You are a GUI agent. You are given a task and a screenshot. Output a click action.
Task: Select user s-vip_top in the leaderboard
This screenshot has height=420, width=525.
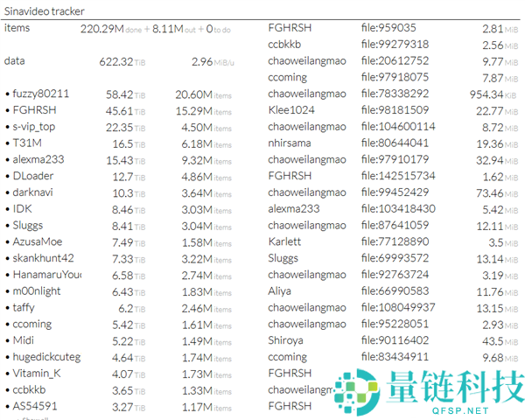point(34,127)
